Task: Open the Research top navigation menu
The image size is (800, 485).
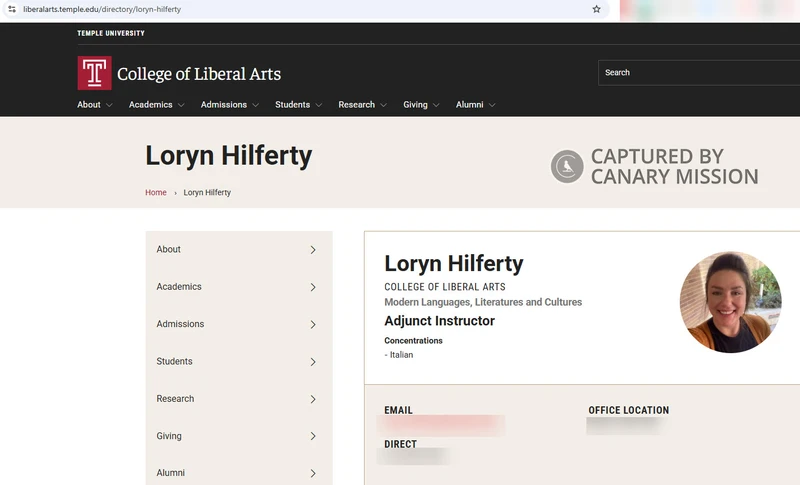Action: tap(356, 105)
